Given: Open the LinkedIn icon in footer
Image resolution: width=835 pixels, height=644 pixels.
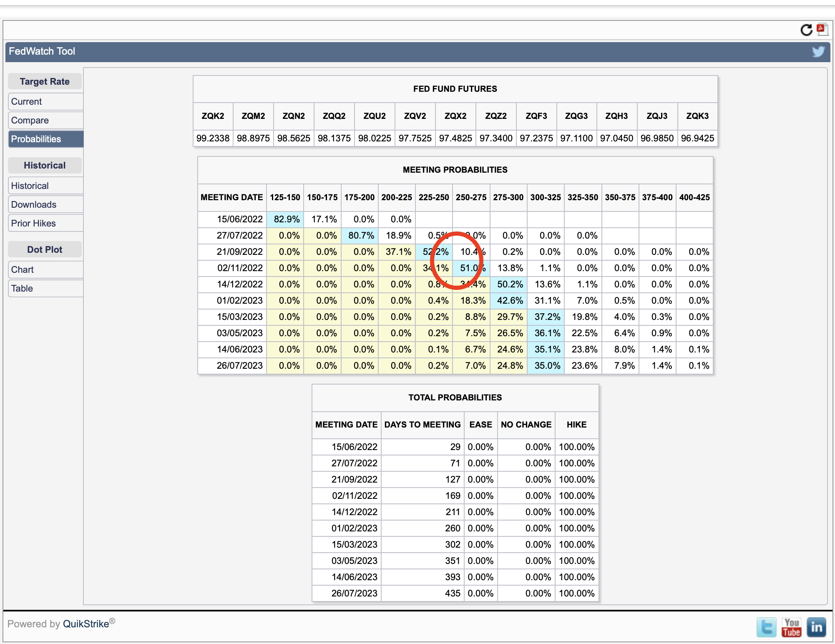Looking at the screenshot, I should click(x=817, y=627).
